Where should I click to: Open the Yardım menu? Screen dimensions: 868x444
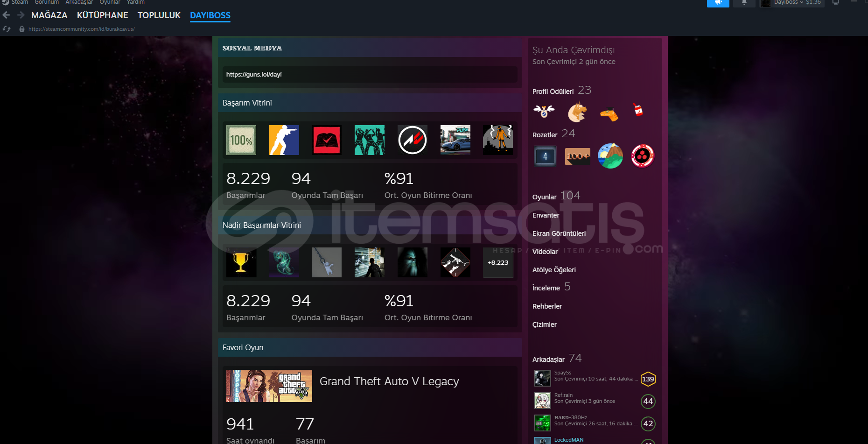point(136,2)
